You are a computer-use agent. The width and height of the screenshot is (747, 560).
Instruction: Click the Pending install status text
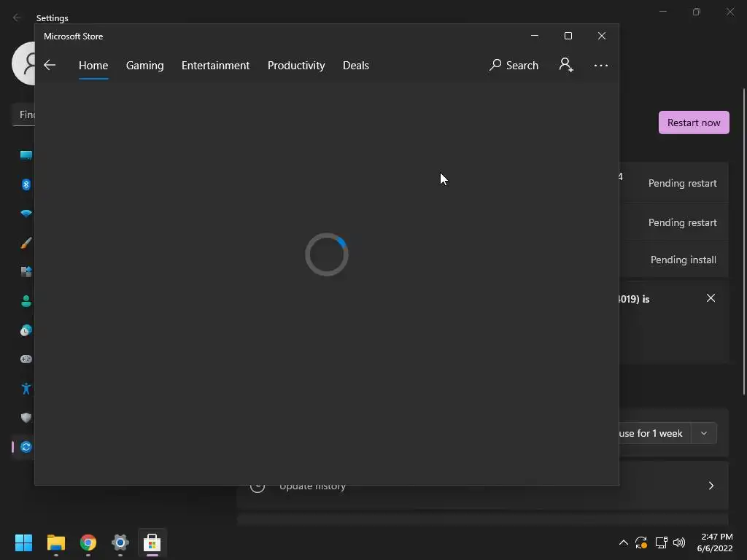[683, 260]
